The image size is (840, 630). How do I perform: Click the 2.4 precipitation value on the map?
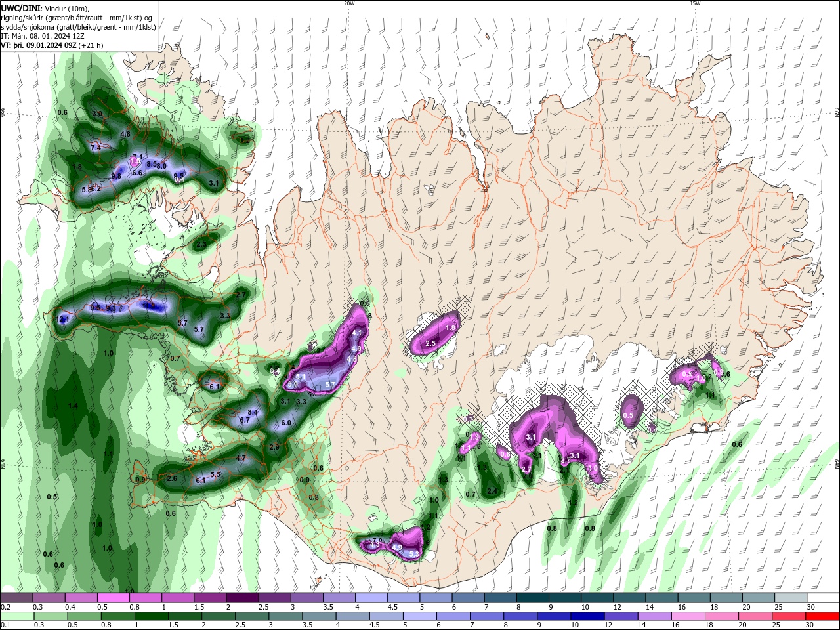click(x=492, y=491)
